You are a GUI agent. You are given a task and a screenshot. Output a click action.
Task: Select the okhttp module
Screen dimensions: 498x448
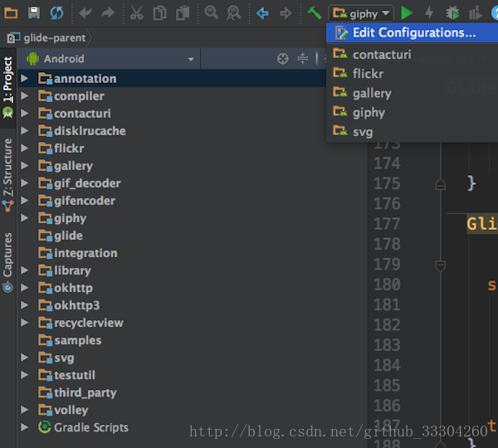pos(73,288)
